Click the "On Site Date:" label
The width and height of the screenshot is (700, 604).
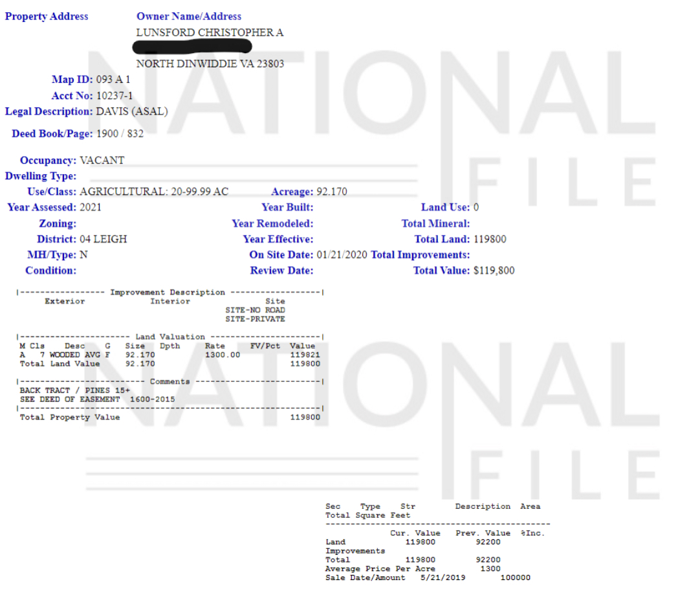click(281, 254)
